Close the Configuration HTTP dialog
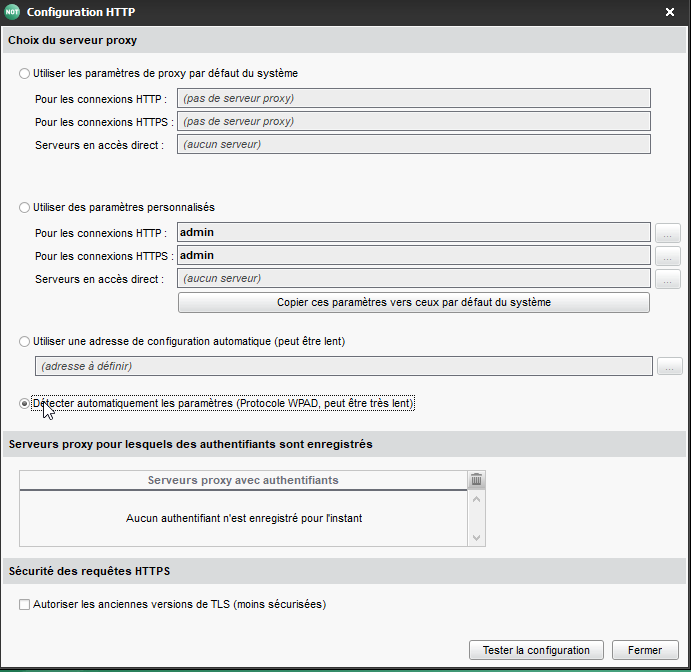 [x=670, y=12]
